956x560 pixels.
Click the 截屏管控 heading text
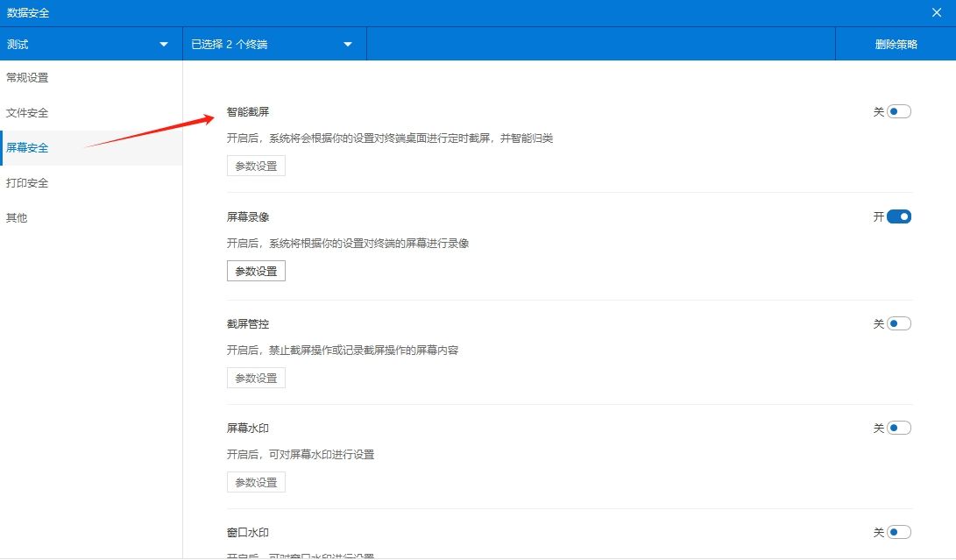(247, 324)
